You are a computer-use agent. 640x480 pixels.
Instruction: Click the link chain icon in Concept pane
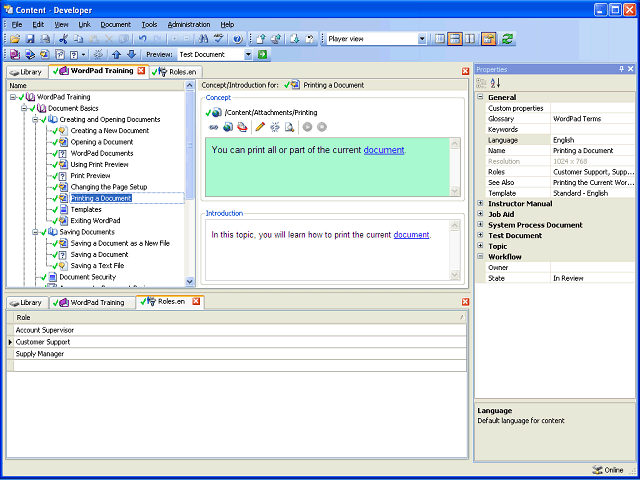point(213,127)
